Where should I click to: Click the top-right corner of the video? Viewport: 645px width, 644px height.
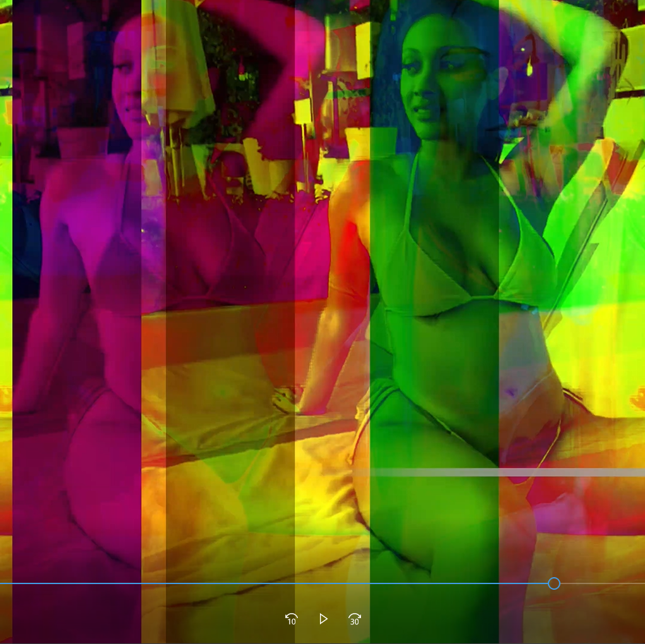(641, 3)
